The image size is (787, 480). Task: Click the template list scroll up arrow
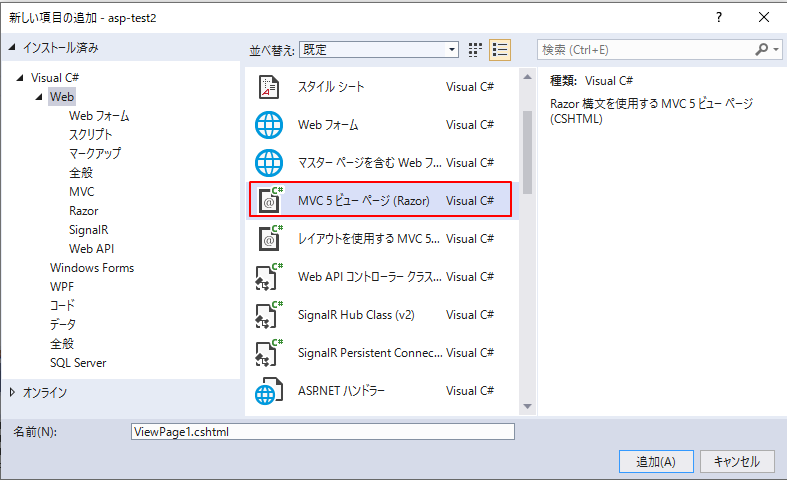click(x=527, y=77)
